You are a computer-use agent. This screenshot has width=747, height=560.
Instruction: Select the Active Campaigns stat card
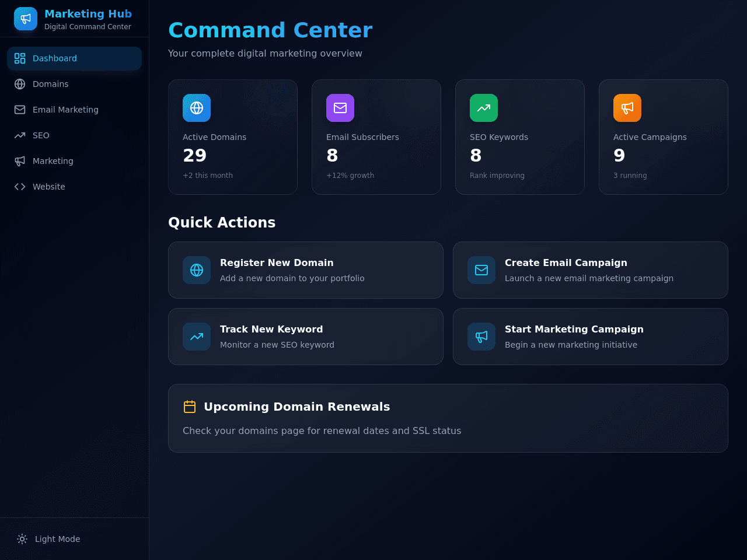(664, 137)
